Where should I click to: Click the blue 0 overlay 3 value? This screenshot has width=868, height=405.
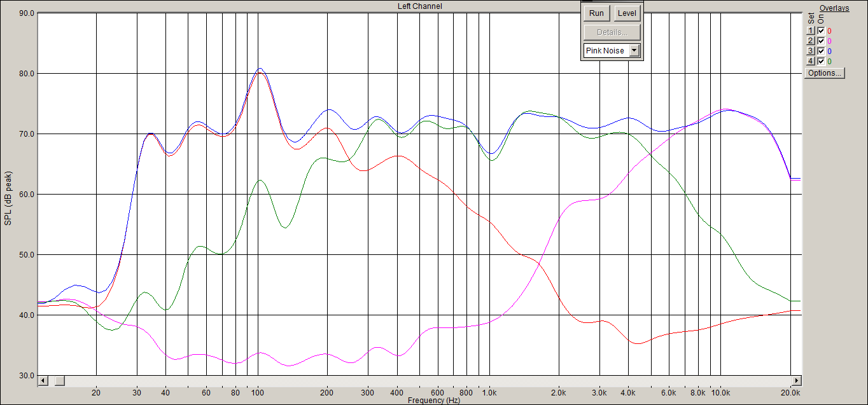829,51
